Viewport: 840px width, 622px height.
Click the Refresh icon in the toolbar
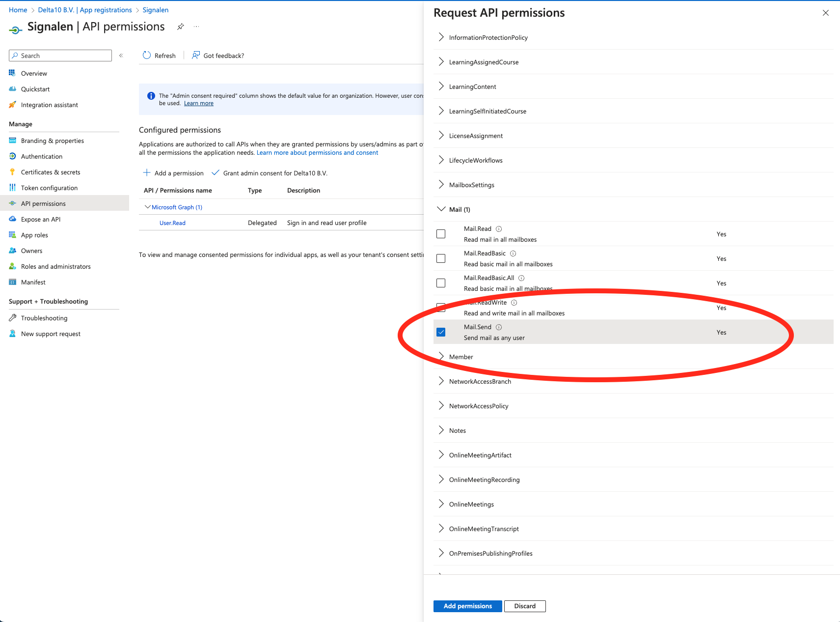[x=147, y=56]
